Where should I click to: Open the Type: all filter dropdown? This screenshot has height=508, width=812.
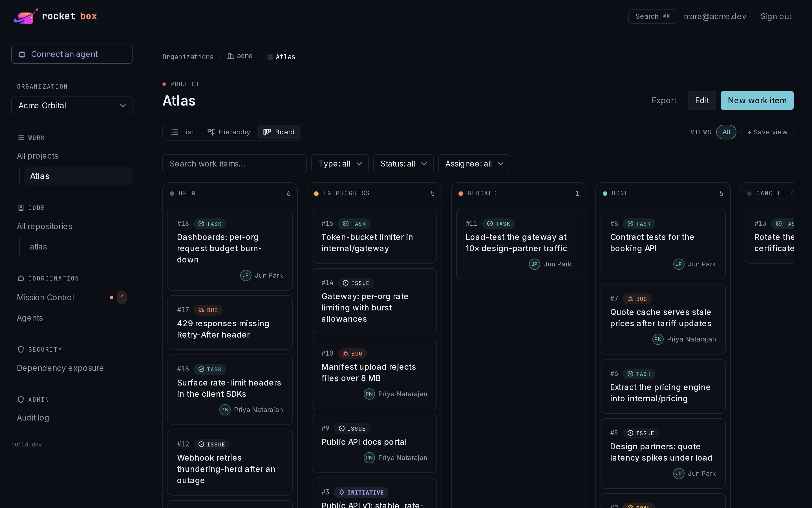[340, 164]
